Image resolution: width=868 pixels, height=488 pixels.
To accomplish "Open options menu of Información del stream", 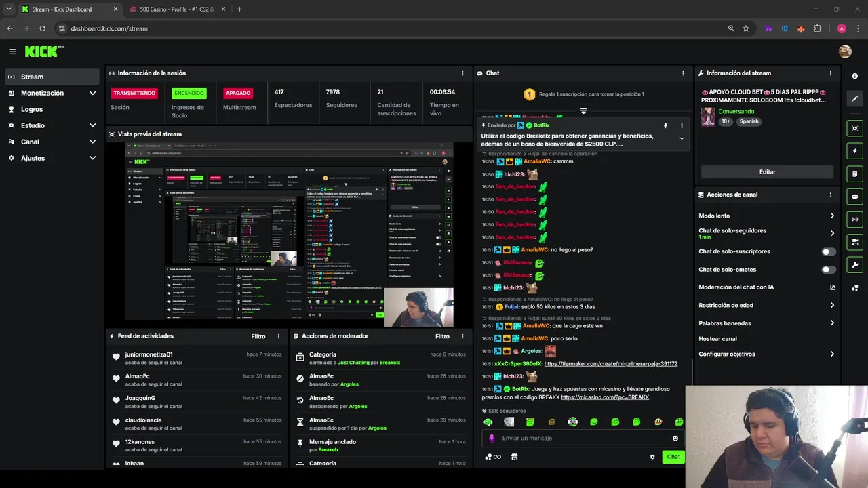I will tap(831, 73).
